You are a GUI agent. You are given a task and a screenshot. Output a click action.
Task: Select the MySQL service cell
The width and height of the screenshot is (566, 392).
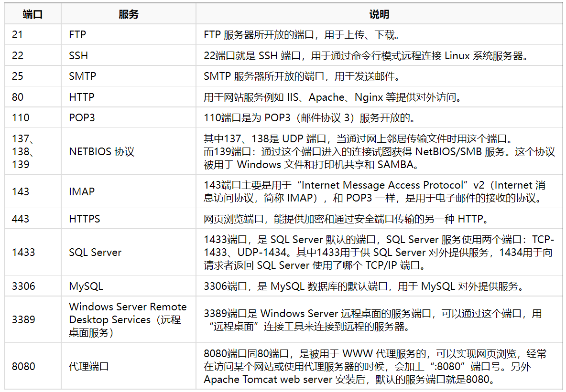tap(86, 286)
